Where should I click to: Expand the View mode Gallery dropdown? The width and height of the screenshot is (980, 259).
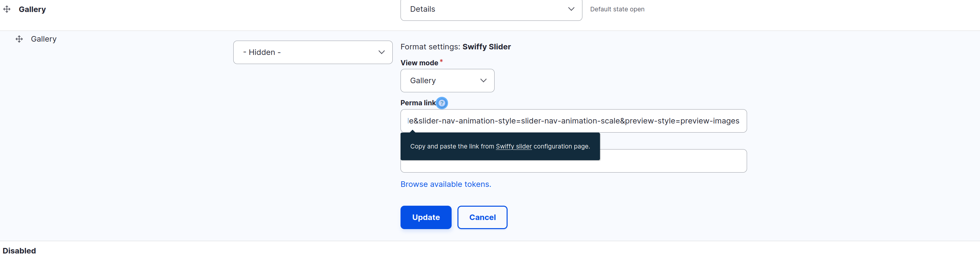point(447,81)
